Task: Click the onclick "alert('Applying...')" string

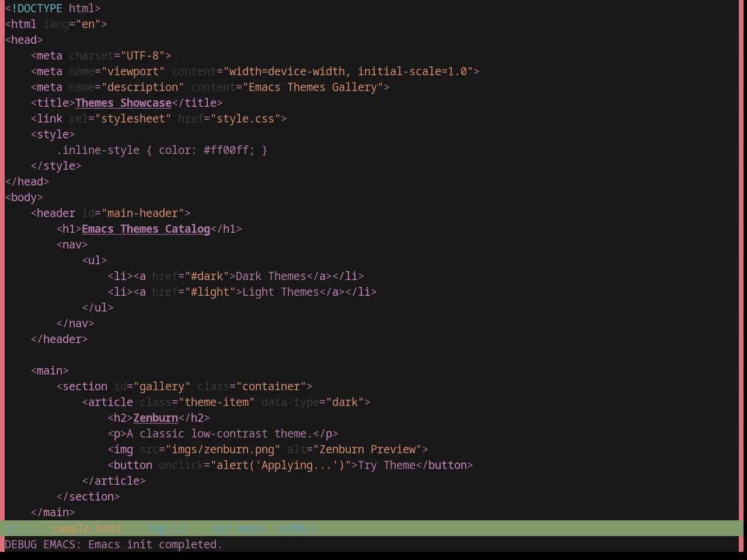Action: tap(281, 465)
